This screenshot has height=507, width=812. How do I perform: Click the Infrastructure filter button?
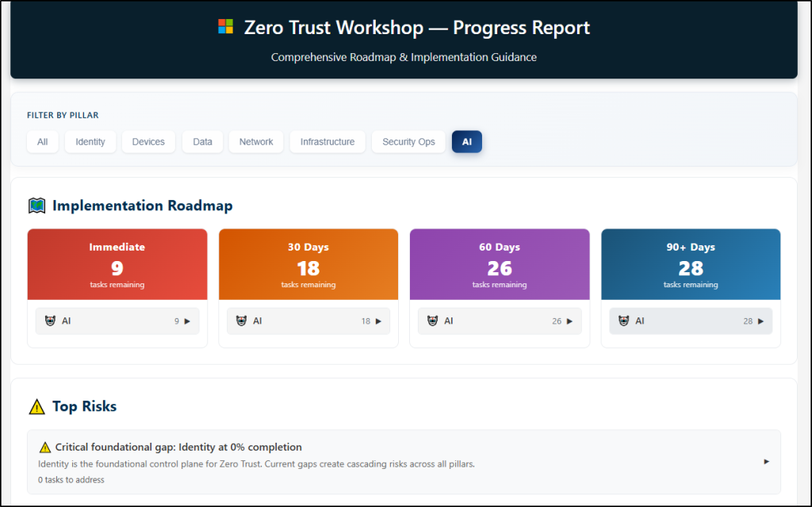click(327, 141)
